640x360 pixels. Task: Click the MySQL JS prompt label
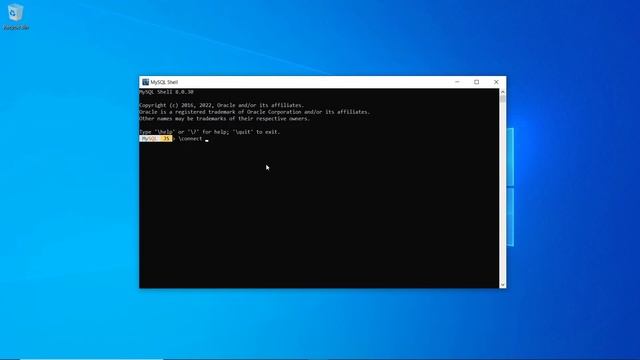click(156, 139)
